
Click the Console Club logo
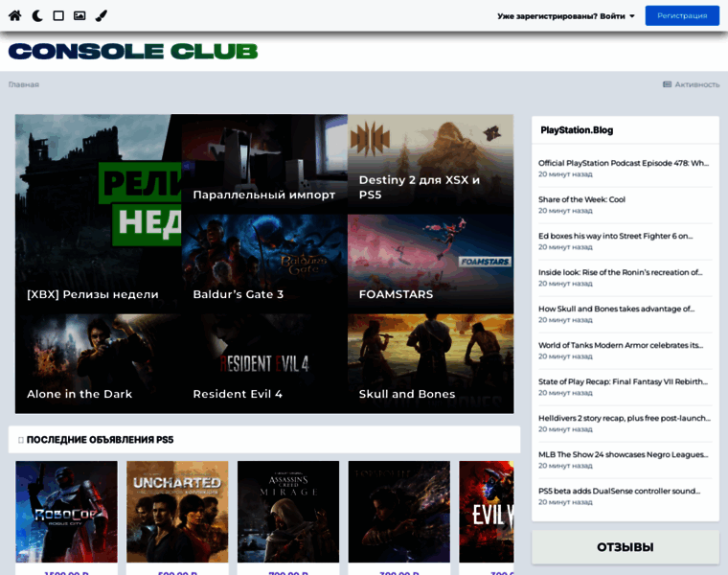click(x=133, y=51)
